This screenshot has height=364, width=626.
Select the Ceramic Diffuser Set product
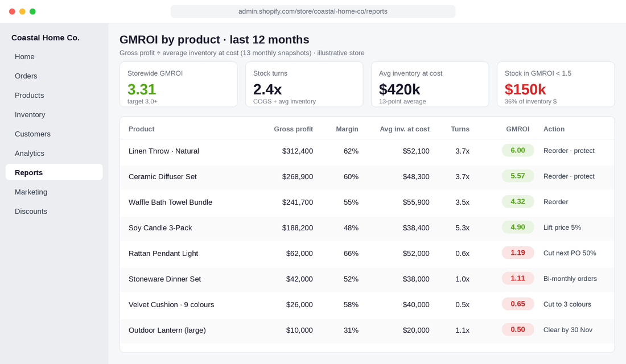click(163, 176)
